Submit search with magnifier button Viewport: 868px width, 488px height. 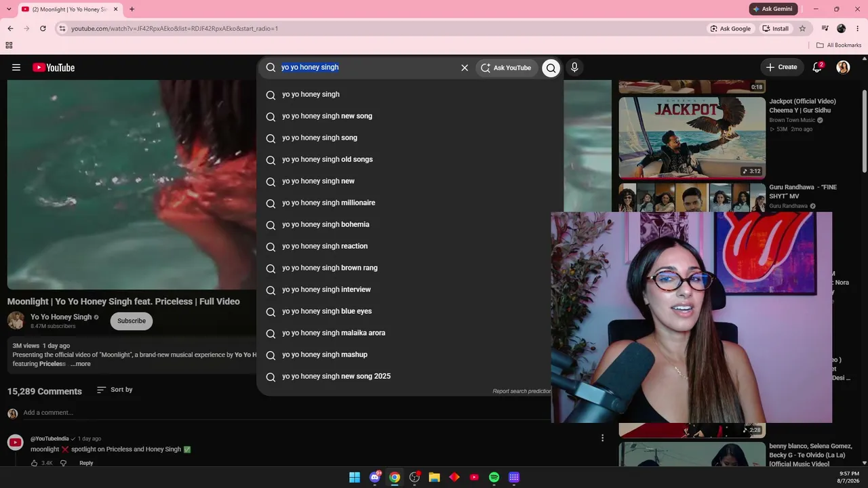pyautogui.click(x=551, y=68)
